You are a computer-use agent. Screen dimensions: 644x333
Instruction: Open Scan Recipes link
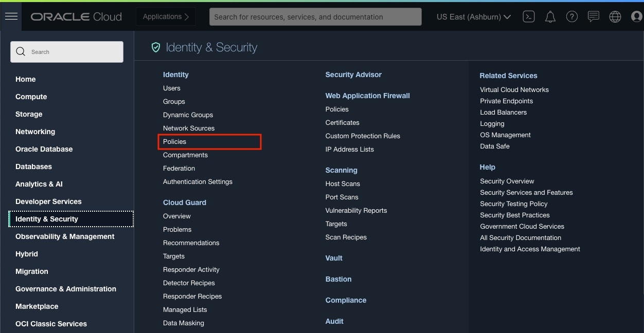click(346, 237)
